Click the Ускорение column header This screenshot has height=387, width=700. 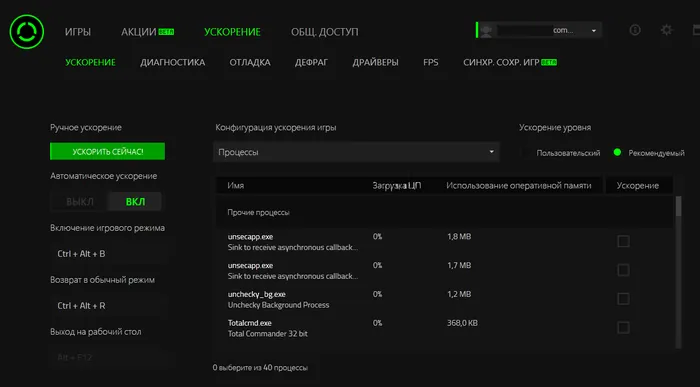pyautogui.click(x=638, y=186)
